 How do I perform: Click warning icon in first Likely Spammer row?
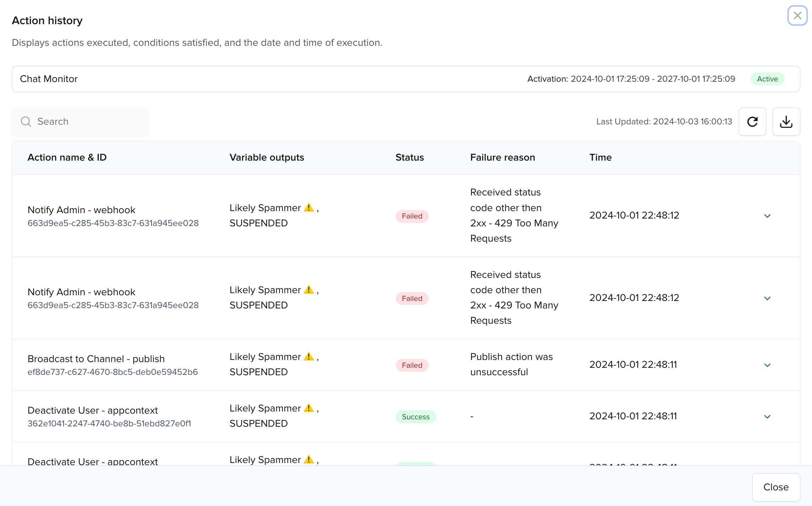(309, 208)
